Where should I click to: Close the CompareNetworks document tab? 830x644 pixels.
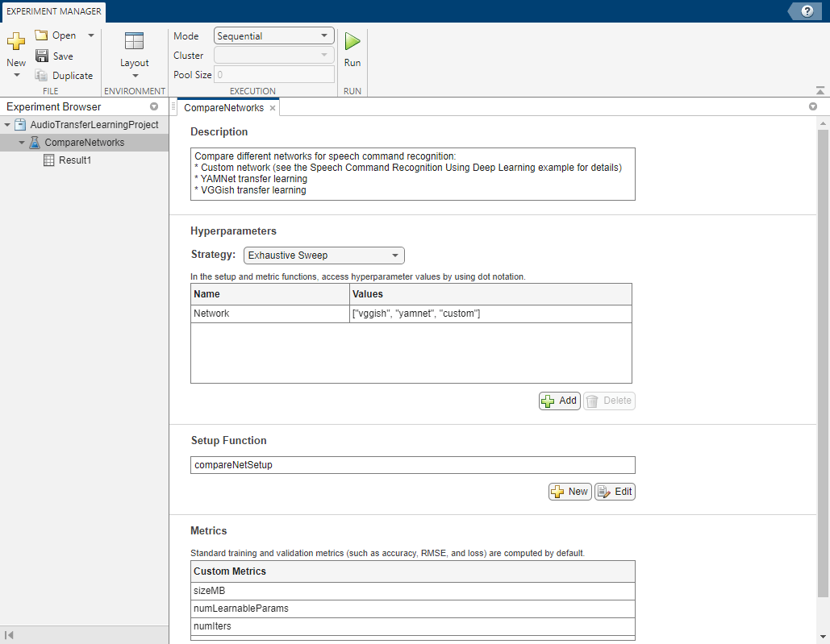(273, 108)
